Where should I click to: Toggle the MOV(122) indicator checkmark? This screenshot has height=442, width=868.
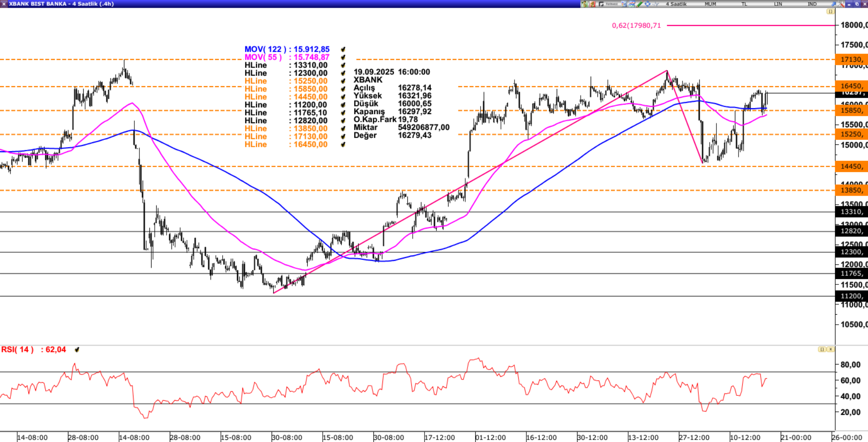pos(343,49)
